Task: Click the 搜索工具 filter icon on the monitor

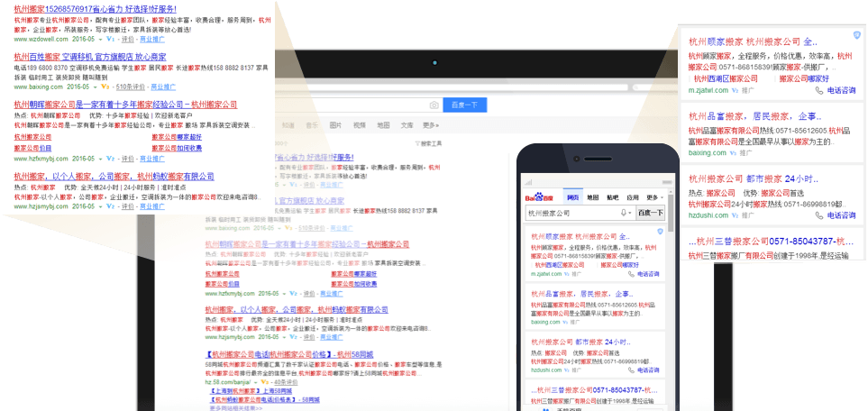Action: click(x=417, y=143)
